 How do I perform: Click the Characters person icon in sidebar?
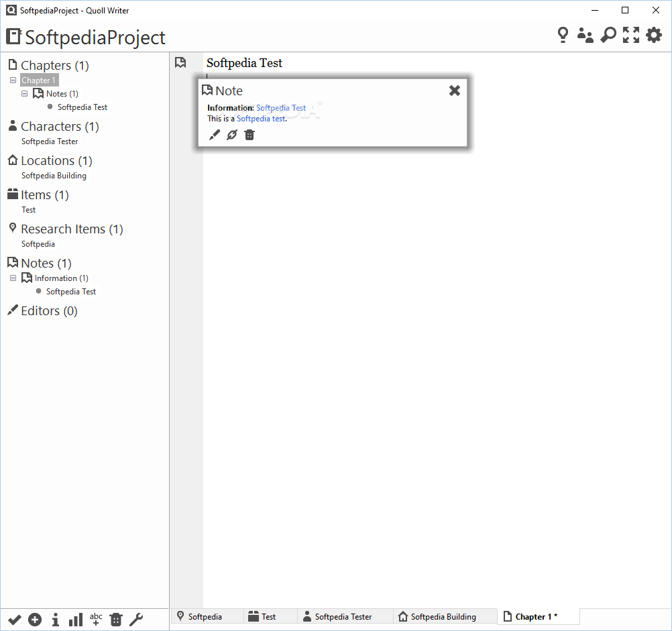click(x=13, y=125)
